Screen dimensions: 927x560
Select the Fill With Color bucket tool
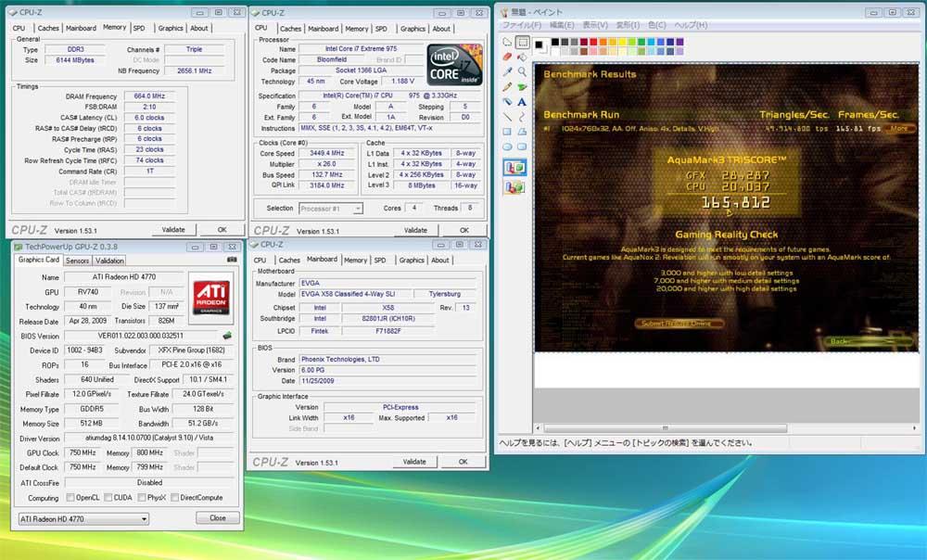point(522,57)
